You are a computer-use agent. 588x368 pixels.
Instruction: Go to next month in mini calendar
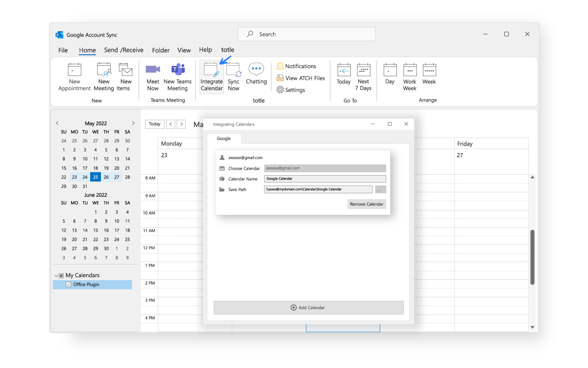coord(133,123)
